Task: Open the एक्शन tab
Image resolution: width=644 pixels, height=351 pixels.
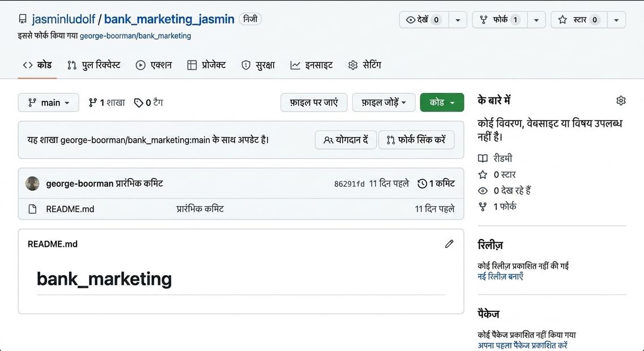Action: pyautogui.click(x=153, y=65)
